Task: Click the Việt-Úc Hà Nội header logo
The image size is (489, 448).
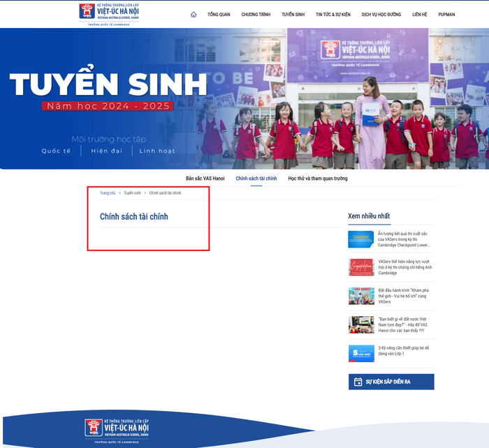Action: 109,15
